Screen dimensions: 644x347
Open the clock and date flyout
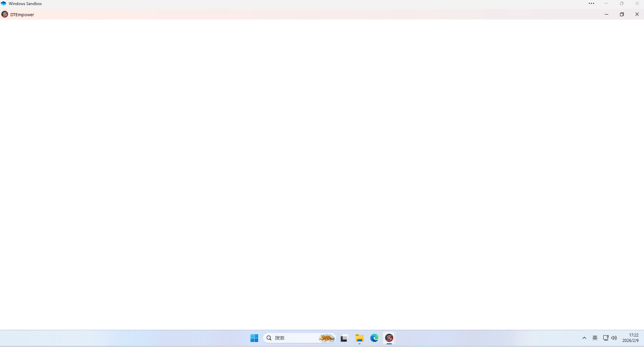pos(631,338)
